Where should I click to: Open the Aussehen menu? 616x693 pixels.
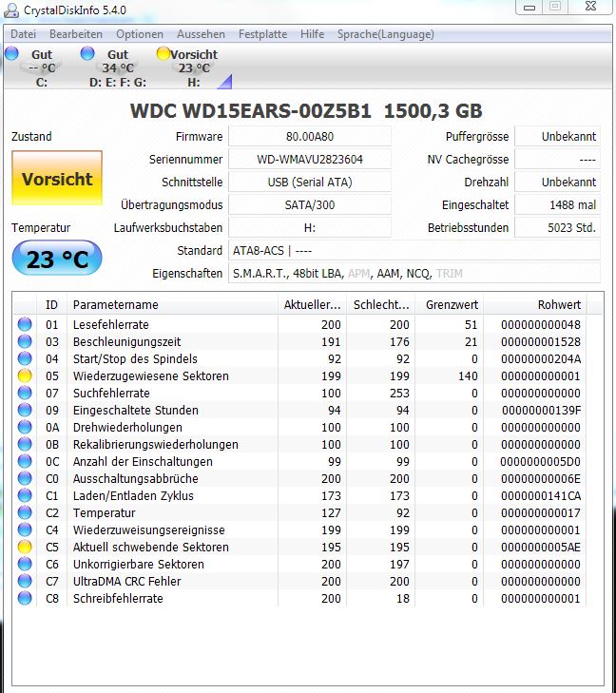click(201, 34)
